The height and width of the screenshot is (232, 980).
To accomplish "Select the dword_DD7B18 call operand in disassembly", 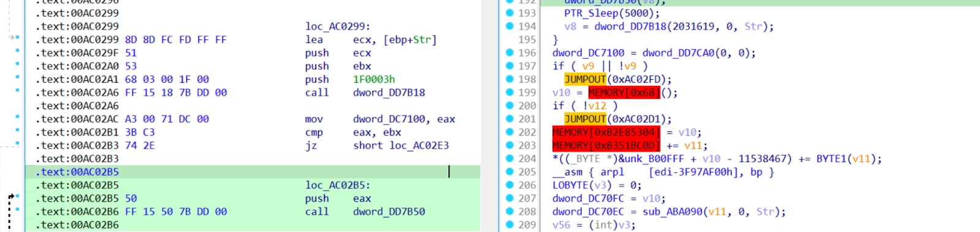I will (x=389, y=93).
